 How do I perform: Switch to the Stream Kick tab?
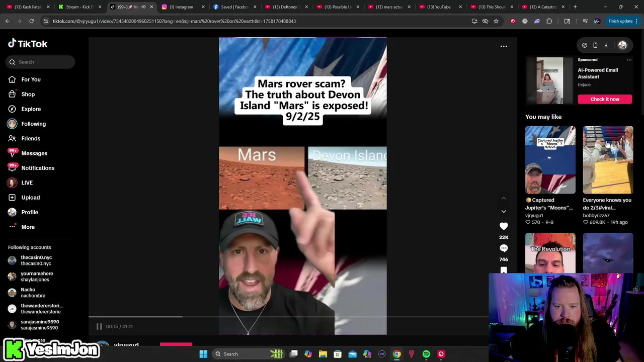coord(79,7)
